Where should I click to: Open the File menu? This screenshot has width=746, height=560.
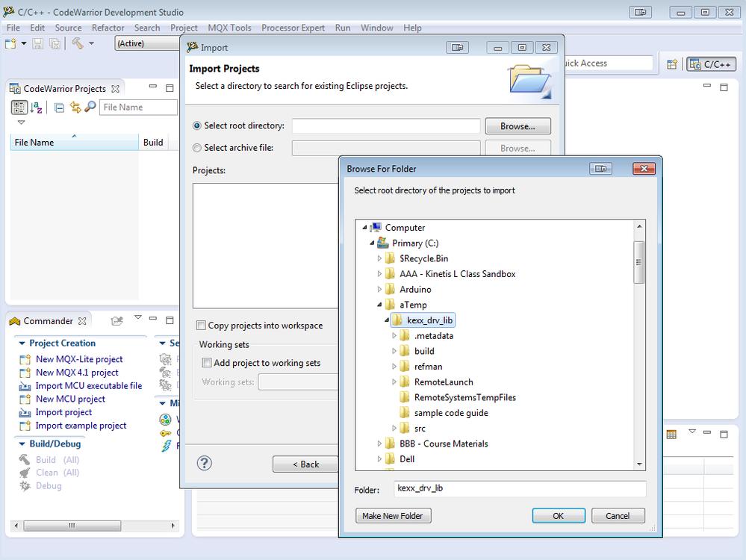pos(13,28)
